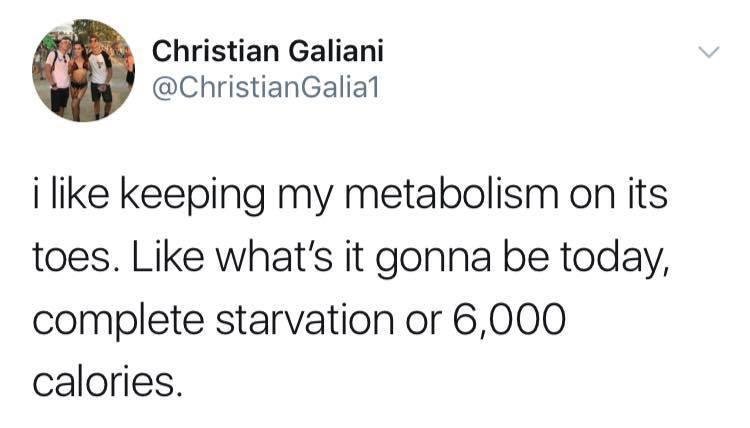Click the first name Christian in the header
750x428 pixels.
click(x=215, y=51)
